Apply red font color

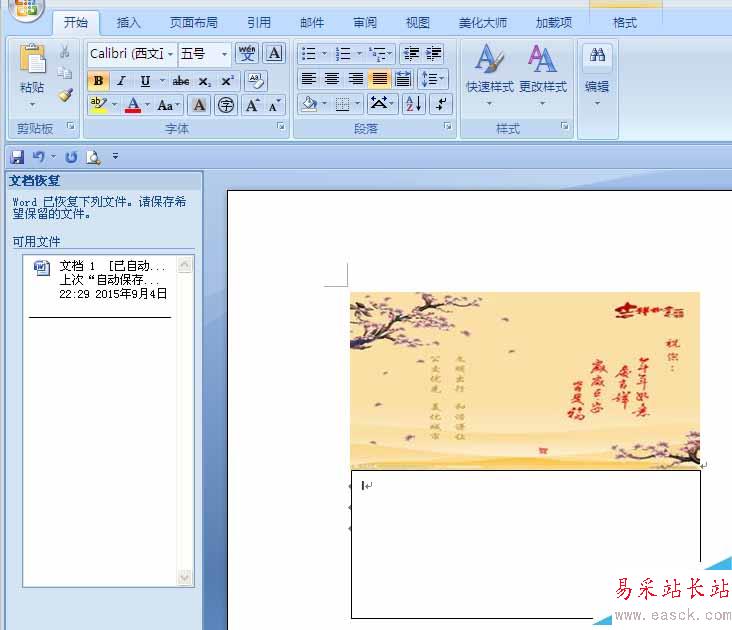pyautogui.click(x=133, y=105)
